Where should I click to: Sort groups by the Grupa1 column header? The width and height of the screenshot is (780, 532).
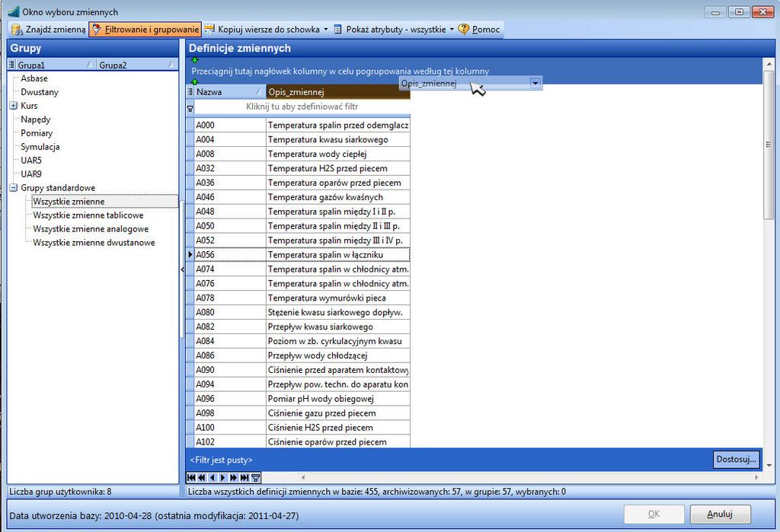56,65
